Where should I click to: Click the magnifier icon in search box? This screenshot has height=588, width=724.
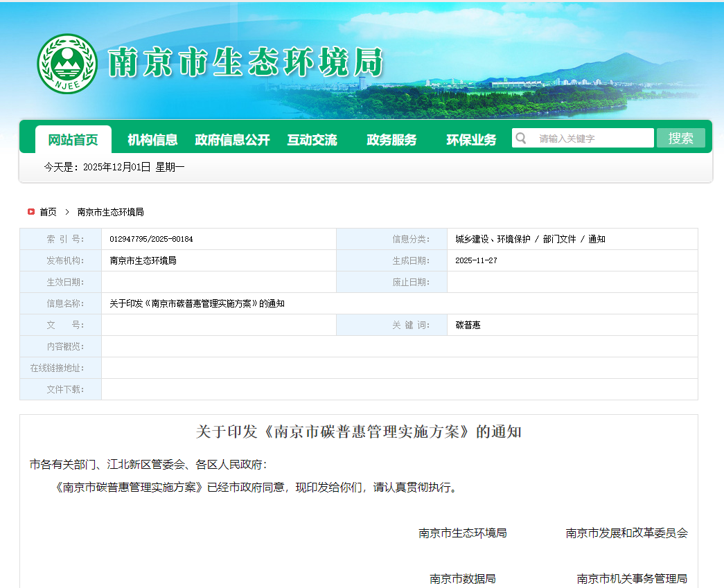[x=521, y=139]
